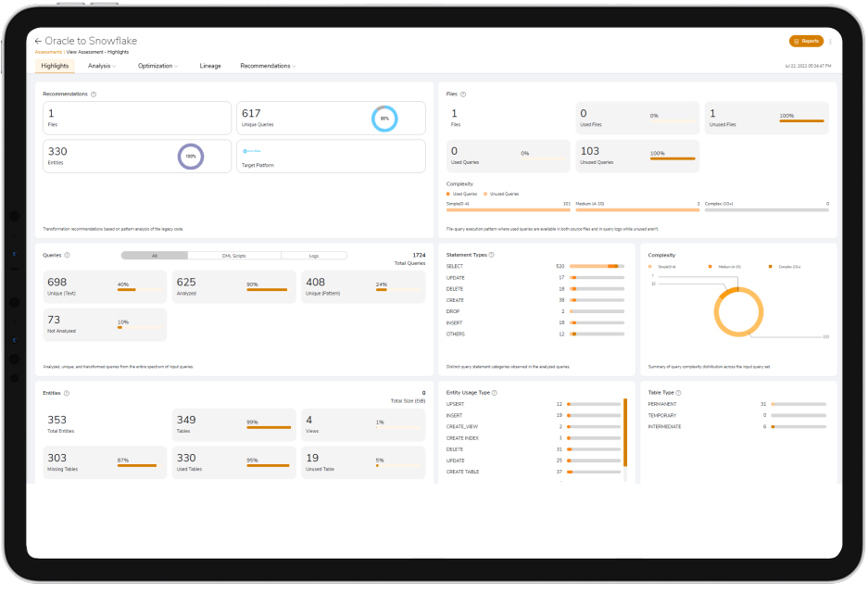Expand the Recommendations dropdown tab

pos(267,66)
